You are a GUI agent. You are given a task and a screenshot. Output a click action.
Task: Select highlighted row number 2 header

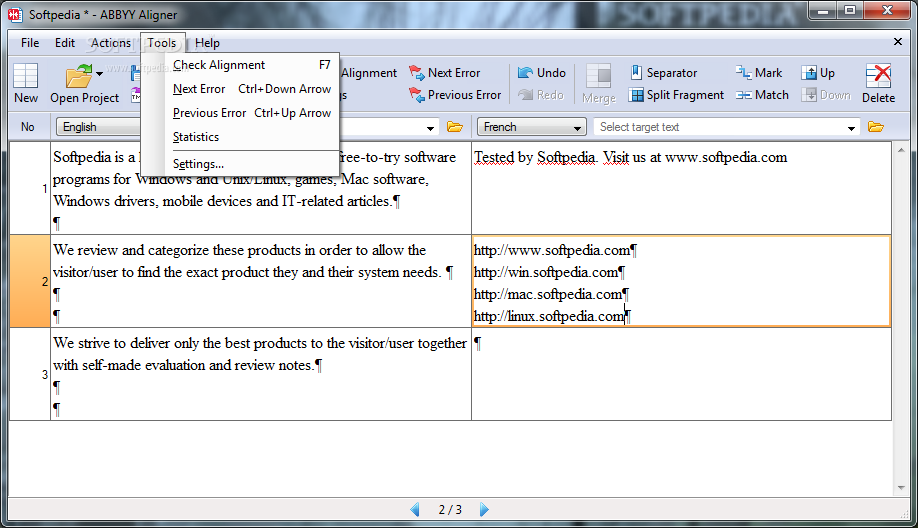[30, 281]
